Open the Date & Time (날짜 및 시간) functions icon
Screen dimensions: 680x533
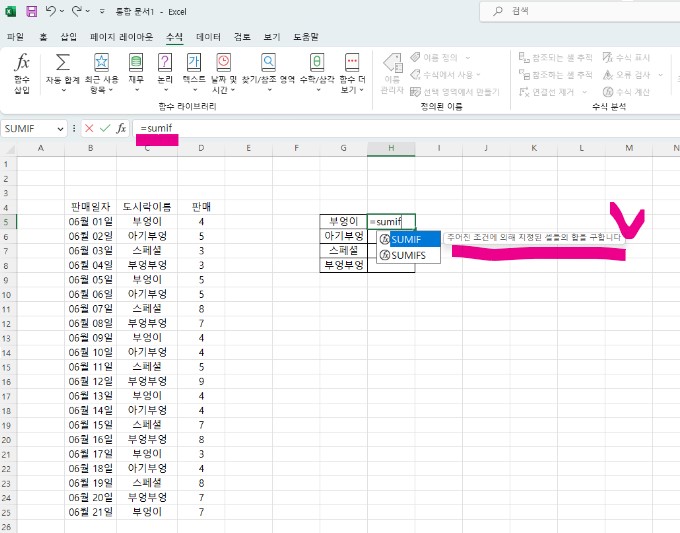click(223, 62)
